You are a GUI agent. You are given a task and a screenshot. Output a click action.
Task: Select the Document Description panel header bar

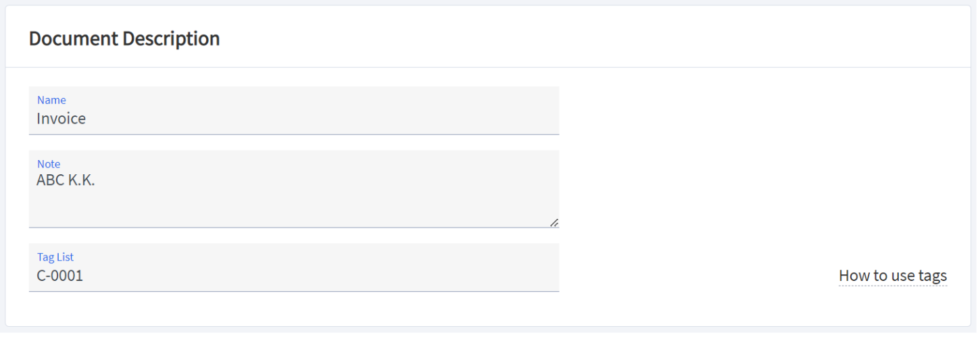point(488,37)
